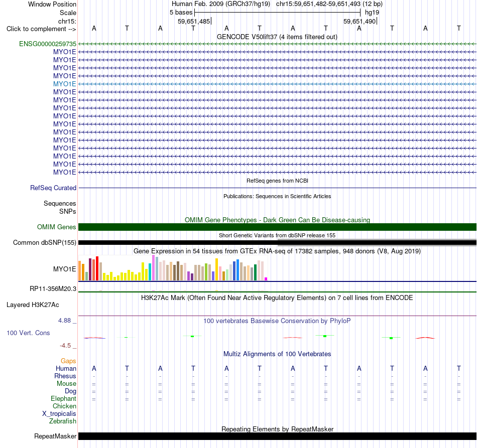Select the Dog alignment row label
Image resolution: width=477 pixels, height=448 pixels.
click(x=70, y=391)
